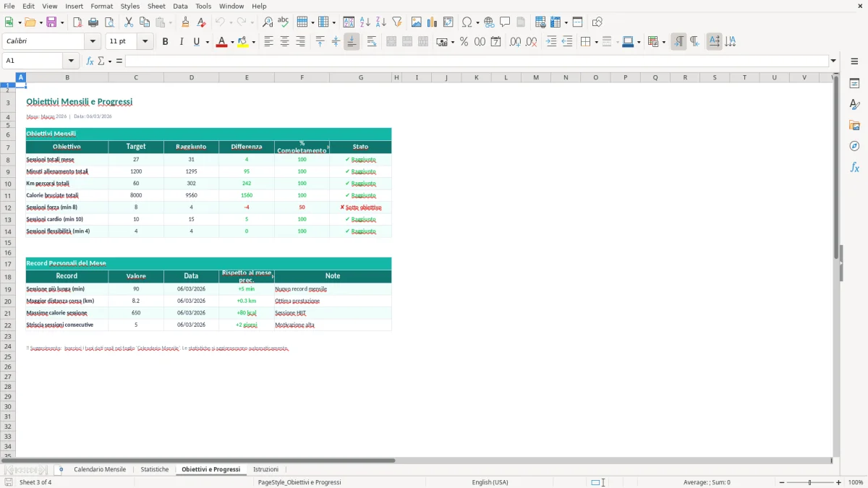Click column B header
The image size is (868, 488).
(x=67, y=77)
